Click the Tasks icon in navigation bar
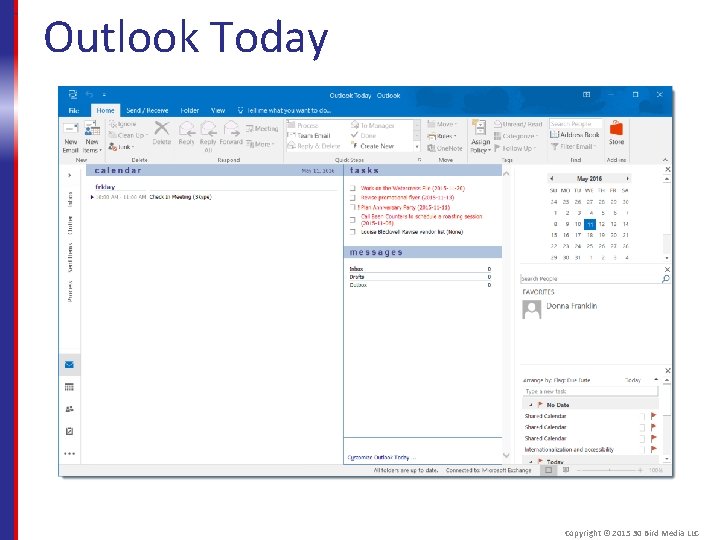The height and width of the screenshot is (540, 720). click(69, 431)
